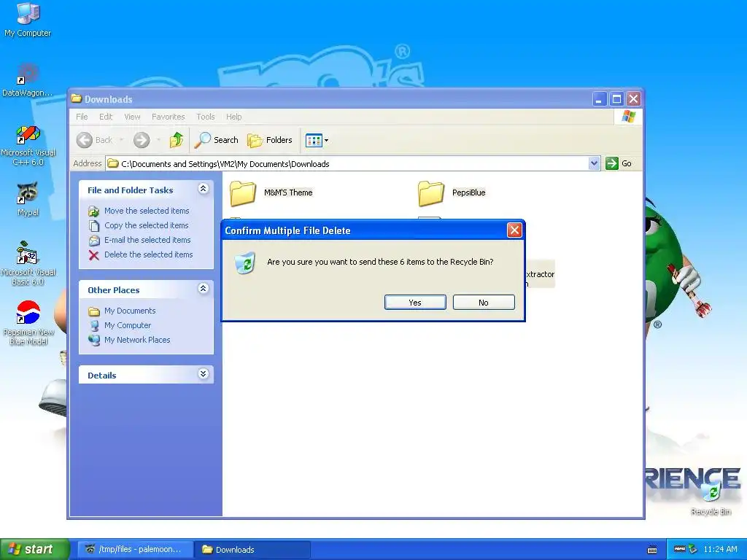Click the Downloads taskbar button
This screenshot has height=560, width=747.
click(x=252, y=550)
